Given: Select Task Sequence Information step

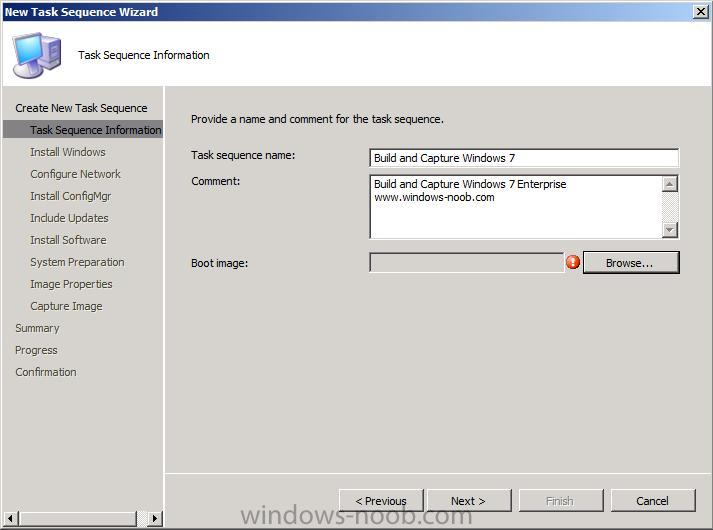Looking at the screenshot, I should (83, 130).
